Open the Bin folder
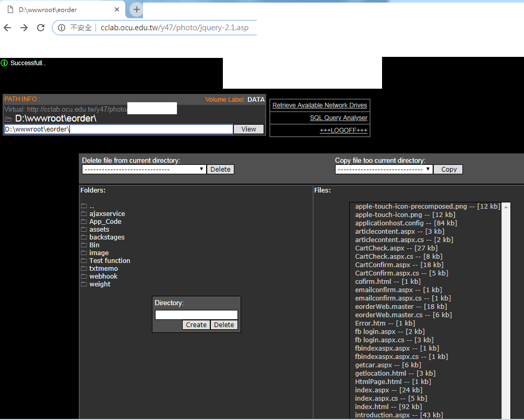 tap(94, 245)
